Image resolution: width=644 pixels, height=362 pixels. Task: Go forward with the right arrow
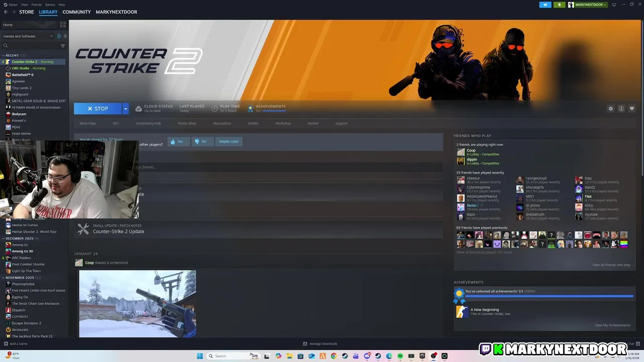(x=14, y=12)
